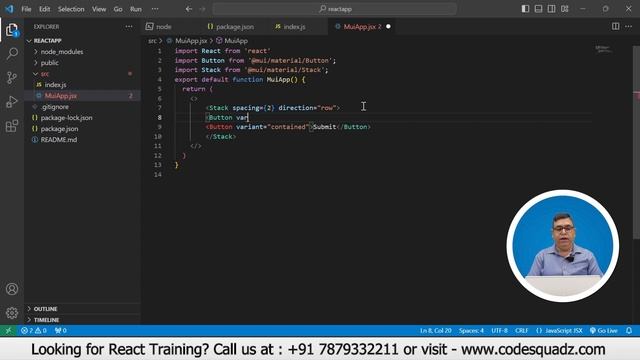Change UTF-8 encoding

[x=500, y=330]
